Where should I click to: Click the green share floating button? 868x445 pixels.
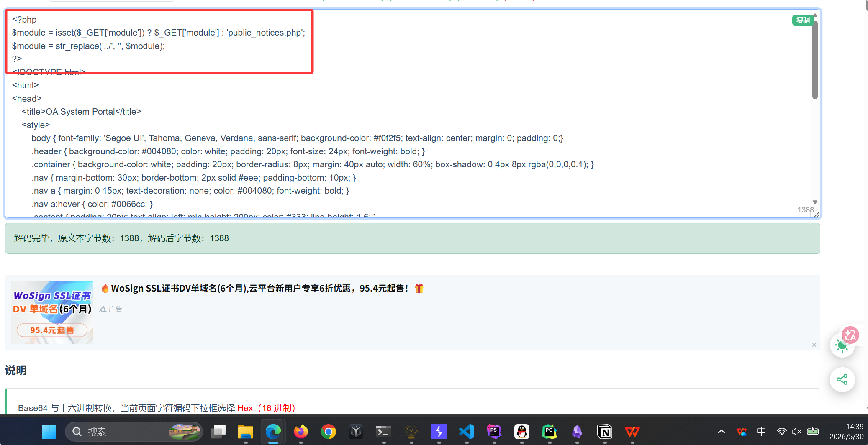[842, 379]
